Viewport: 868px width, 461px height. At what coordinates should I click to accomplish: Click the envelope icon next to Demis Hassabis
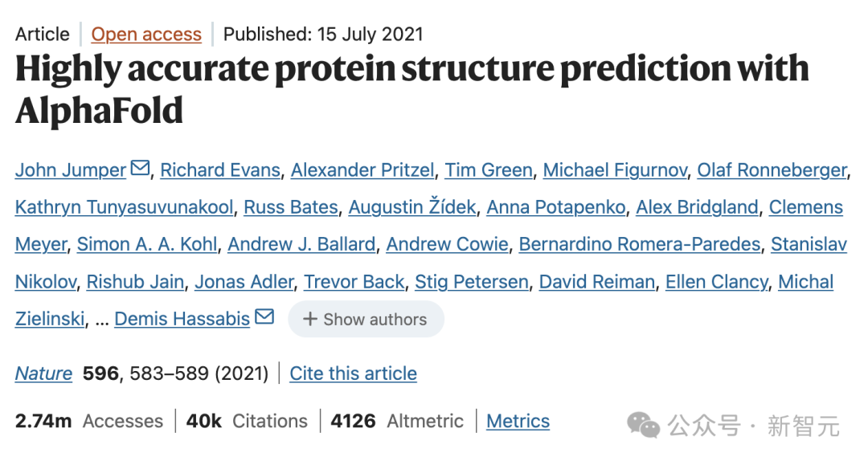[x=264, y=317]
